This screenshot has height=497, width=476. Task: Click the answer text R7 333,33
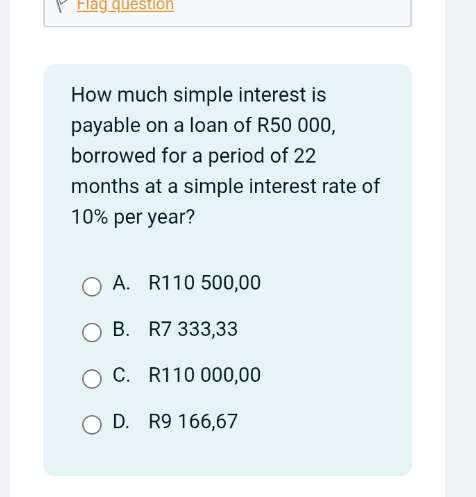click(x=193, y=329)
